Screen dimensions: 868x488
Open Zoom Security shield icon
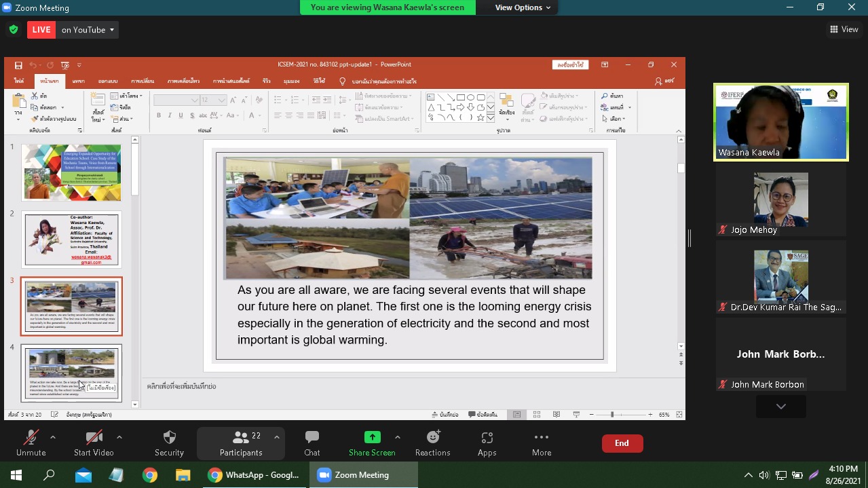click(170, 437)
